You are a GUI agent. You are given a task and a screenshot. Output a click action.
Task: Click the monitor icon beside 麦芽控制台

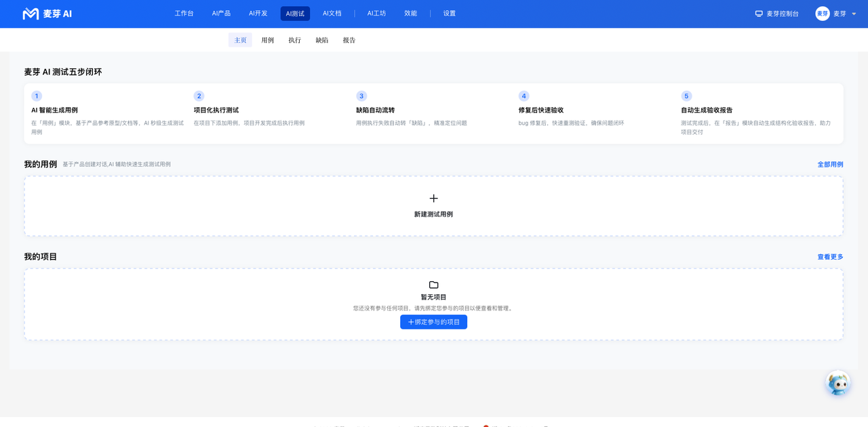[759, 14]
